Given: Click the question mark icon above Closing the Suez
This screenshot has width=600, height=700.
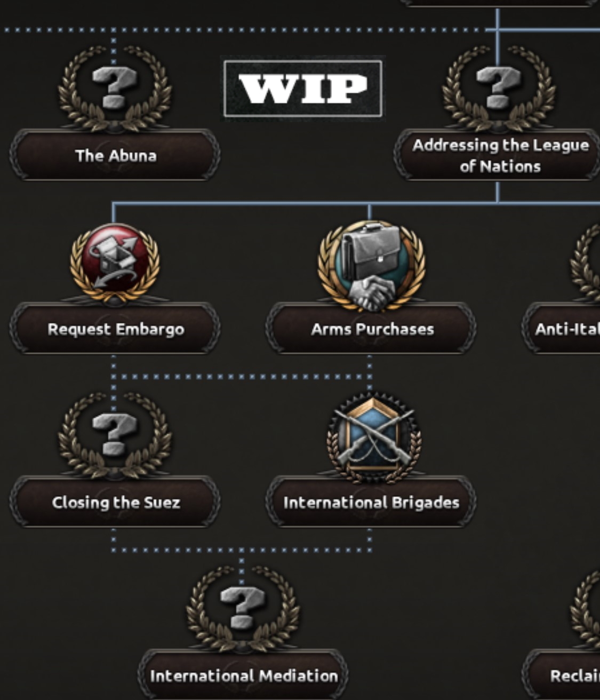Looking at the screenshot, I should 115,435.
